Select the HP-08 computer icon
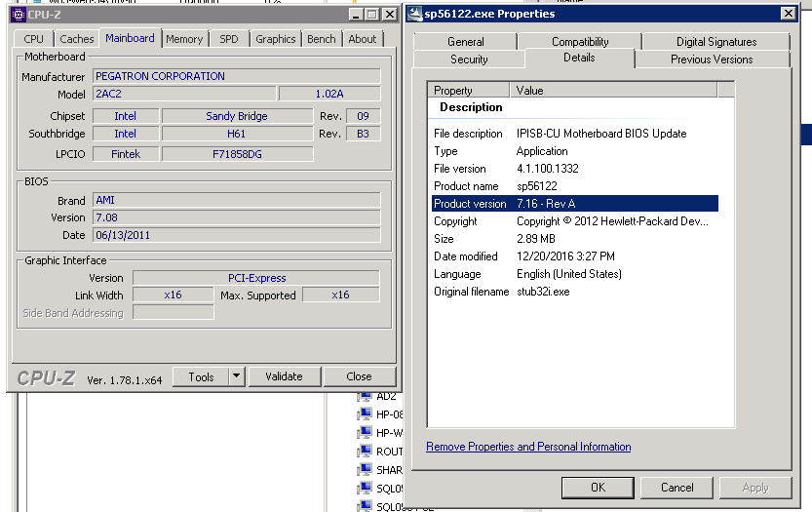Screen dimensions: 812x512 coord(365,414)
